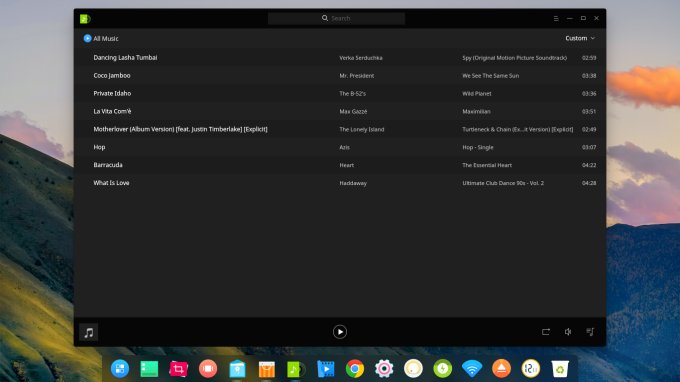The height and width of the screenshot is (382, 680).
Task: Click album Maximilian
Action: 476,111
